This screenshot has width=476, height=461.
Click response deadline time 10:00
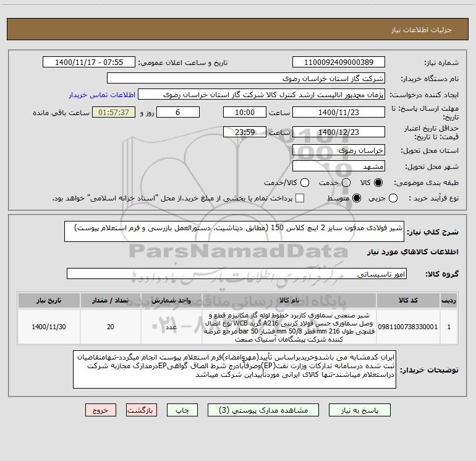[x=245, y=112]
